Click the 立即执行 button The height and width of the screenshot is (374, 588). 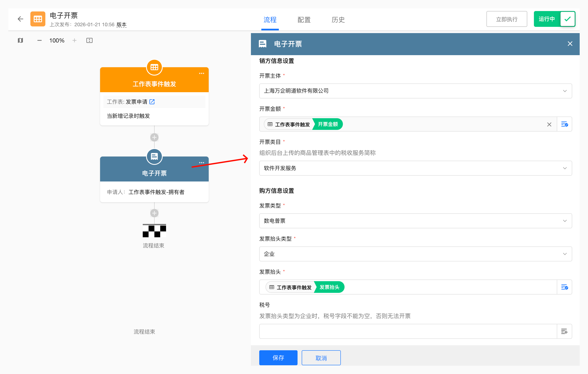tap(506, 19)
